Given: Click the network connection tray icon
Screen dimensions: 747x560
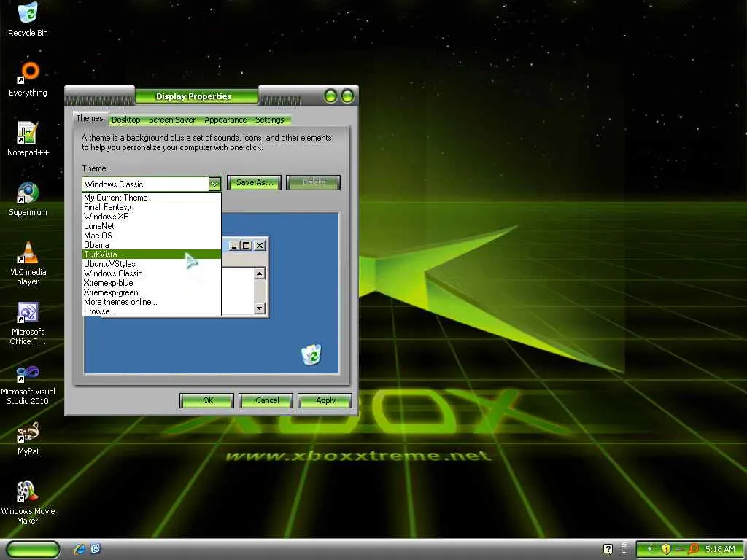Looking at the screenshot, I should tap(680, 550).
